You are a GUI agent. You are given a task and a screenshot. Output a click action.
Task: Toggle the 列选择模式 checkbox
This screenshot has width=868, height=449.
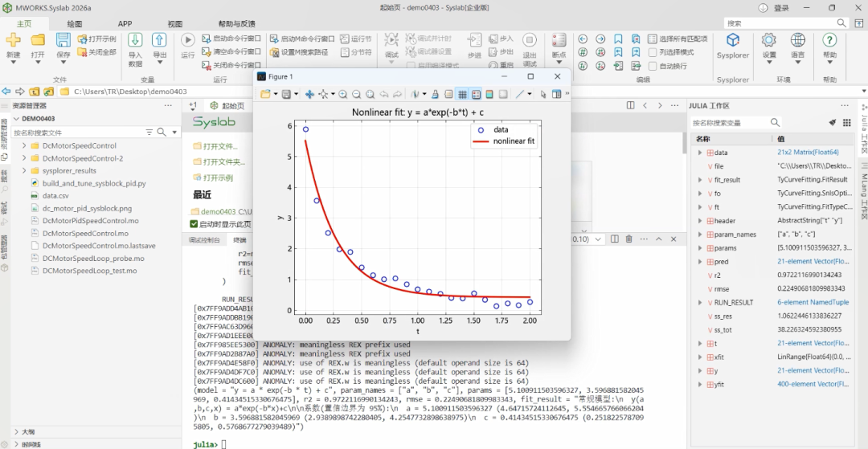pyautogui.click(x=652, y=52)
